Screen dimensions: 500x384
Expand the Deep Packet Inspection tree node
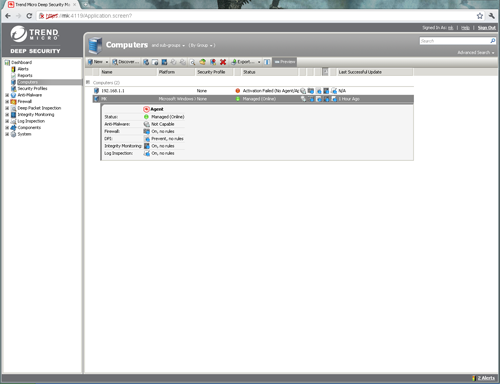(7, 108)
